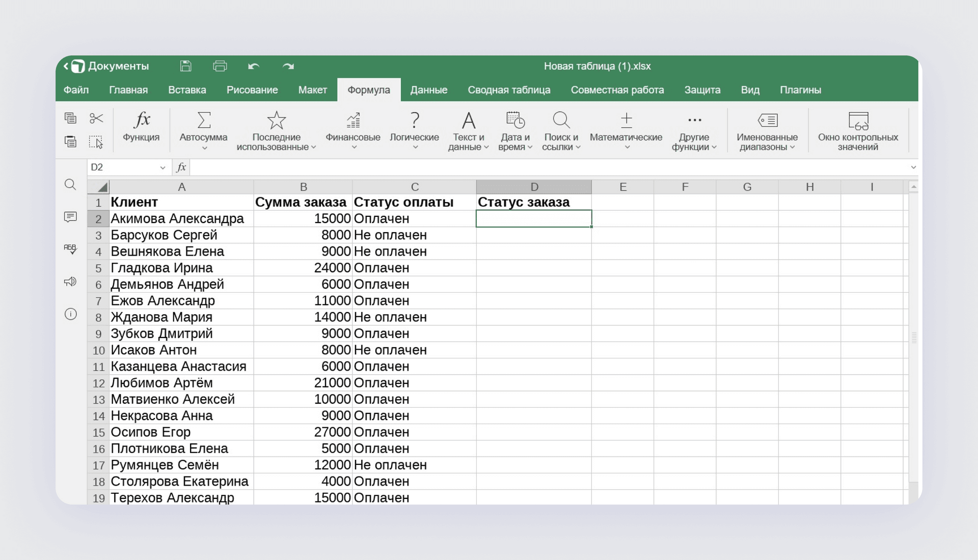Screen dimensions: 978x560
Task: Select cell Статус заказа header
Action: pyautogui.click(x=534, y=202)
